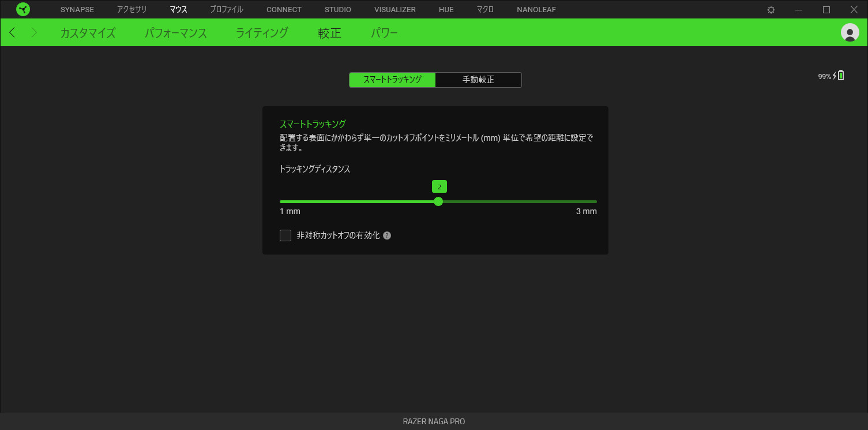Open the NANOLEAF tab

coord(536,10)
